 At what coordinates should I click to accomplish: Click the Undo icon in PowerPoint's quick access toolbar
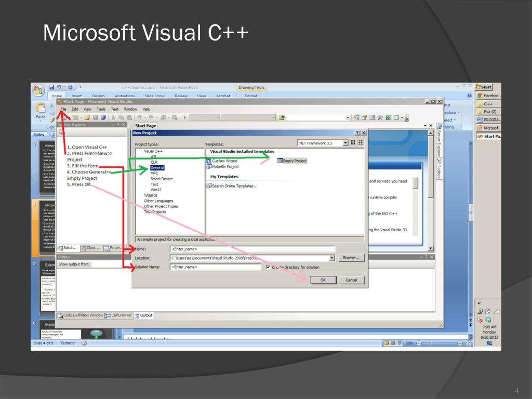pos(59,87)
